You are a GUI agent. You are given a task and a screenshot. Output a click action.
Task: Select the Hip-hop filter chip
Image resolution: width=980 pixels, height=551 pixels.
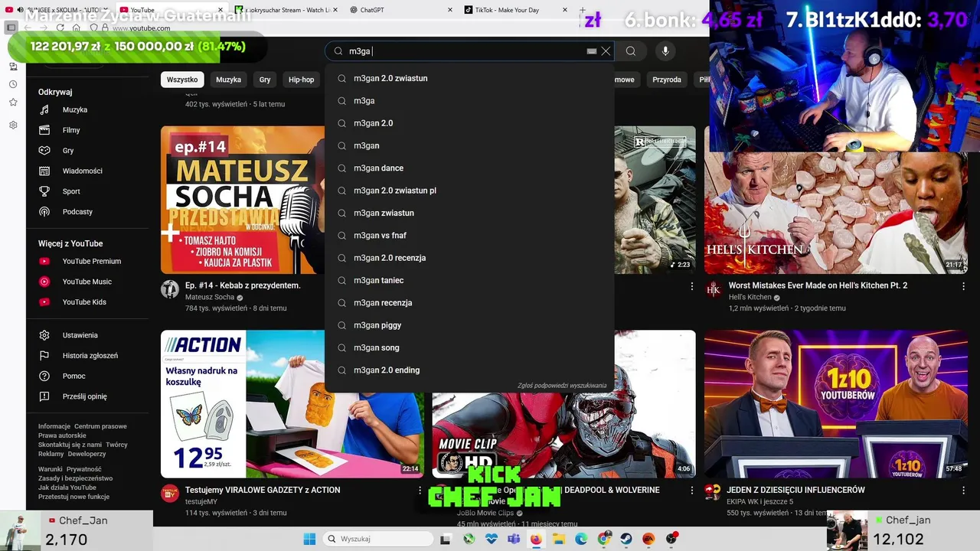tap(301, 80)
